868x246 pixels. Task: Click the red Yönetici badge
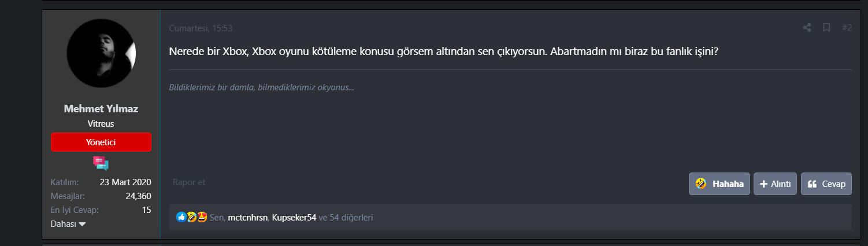click(x=101, y=142)
